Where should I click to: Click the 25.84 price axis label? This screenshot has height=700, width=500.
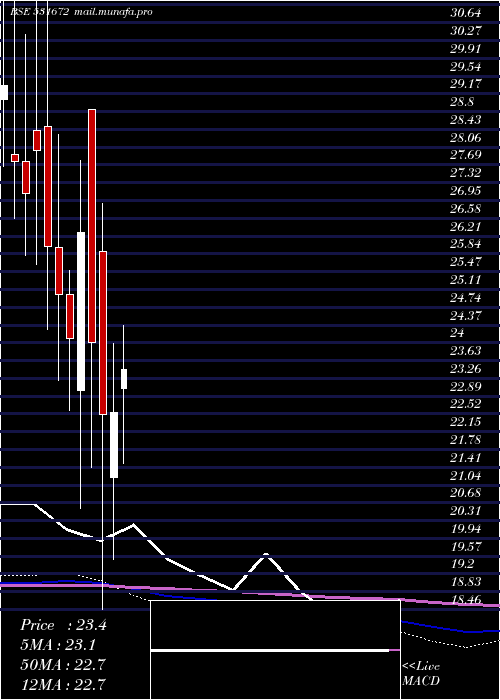click(x=466, y=244)
